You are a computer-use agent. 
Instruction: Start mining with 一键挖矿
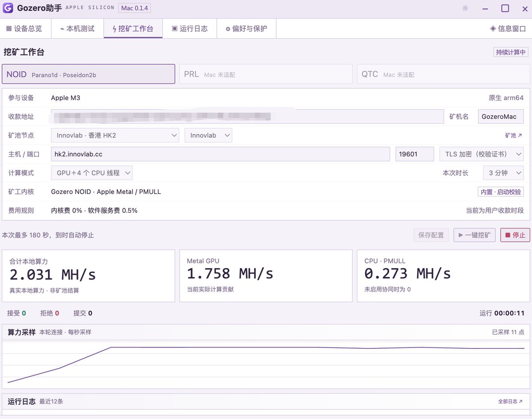(474, 235)
